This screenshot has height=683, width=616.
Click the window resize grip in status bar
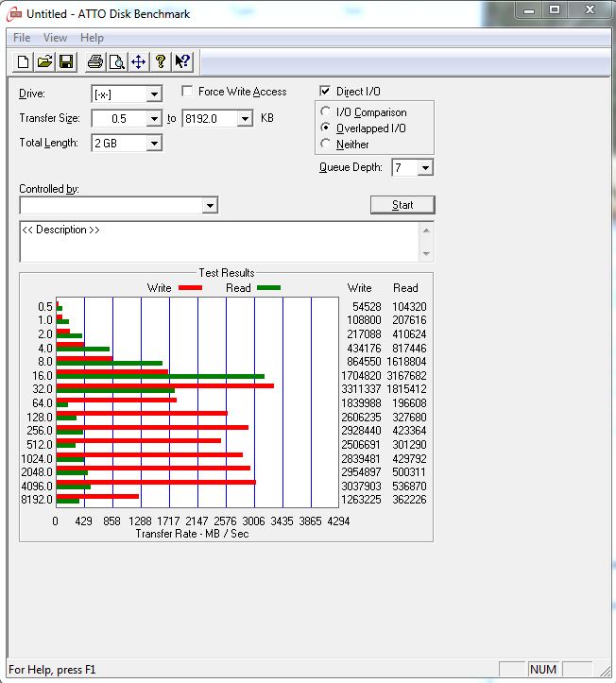tap(606, 670)
